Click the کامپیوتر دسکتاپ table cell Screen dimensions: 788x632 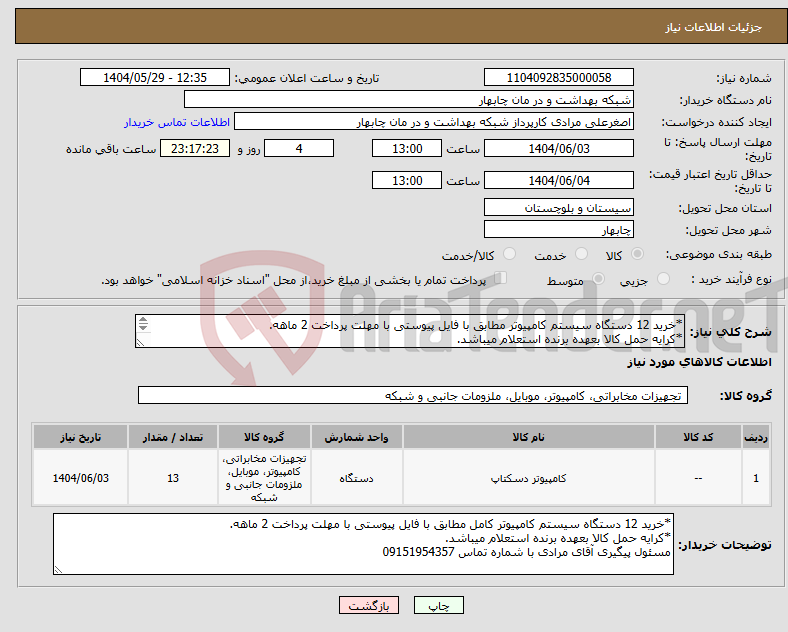click(528, 478)
